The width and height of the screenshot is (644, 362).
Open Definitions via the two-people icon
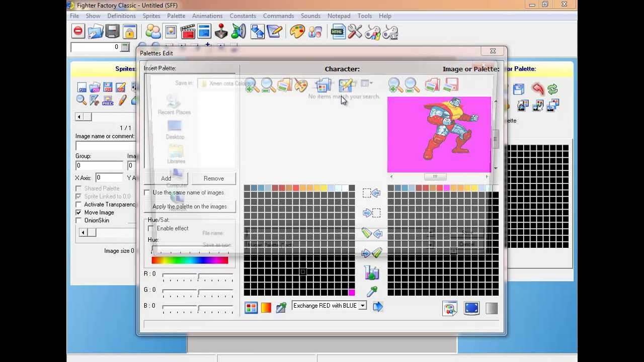[153, 32]
